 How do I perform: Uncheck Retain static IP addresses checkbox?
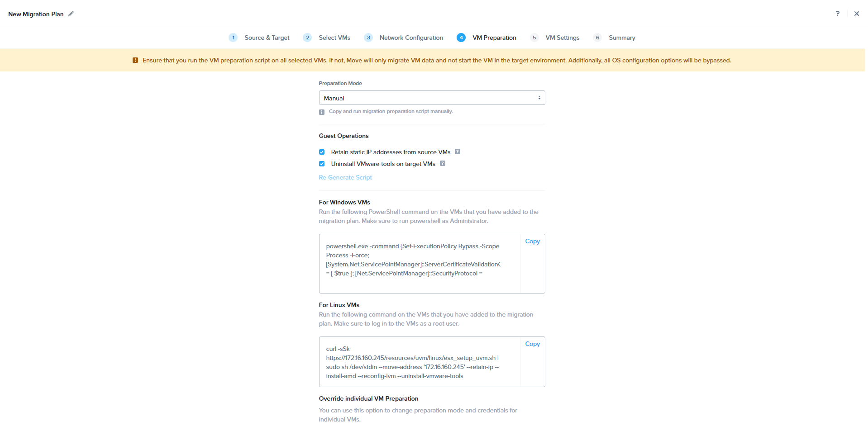(322, 152)
